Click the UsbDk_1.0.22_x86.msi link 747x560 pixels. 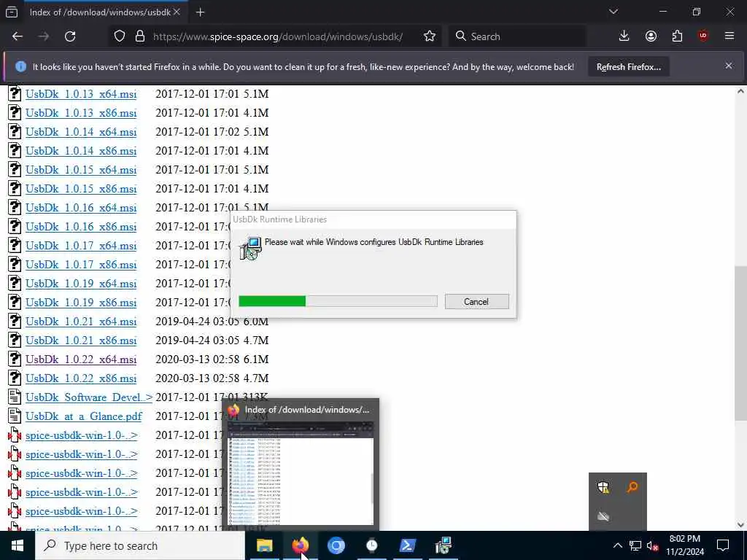[81, 378]
